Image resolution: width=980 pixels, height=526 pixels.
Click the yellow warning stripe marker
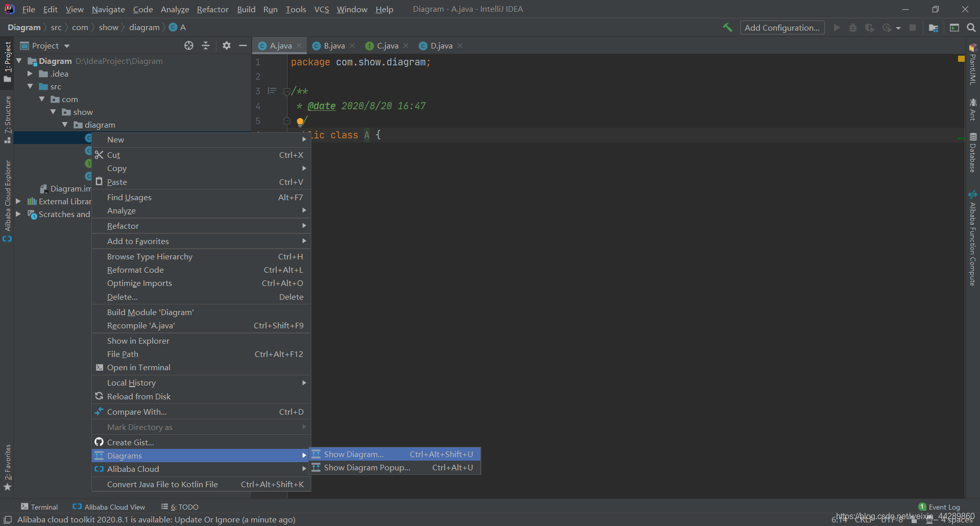[961, 59]
